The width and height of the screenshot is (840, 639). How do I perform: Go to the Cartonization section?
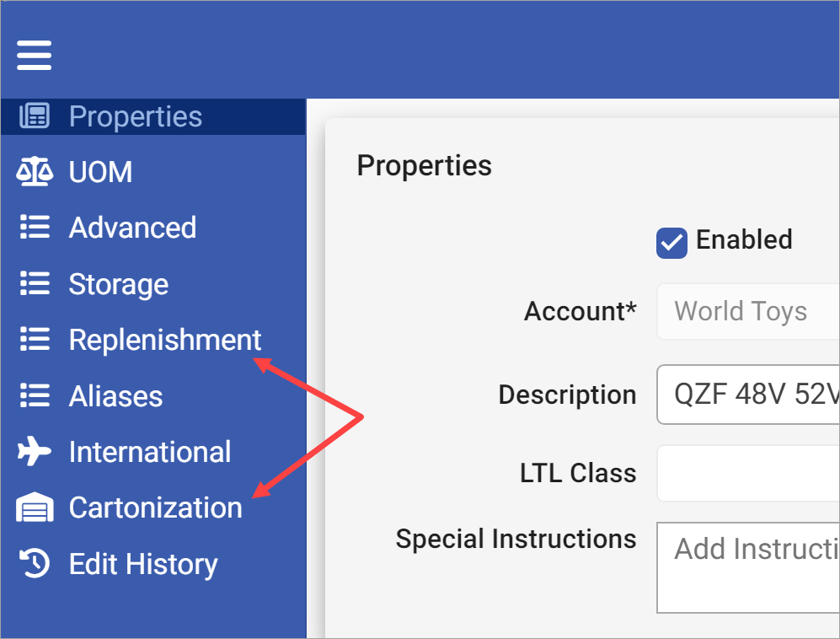(x=155, y=507)
